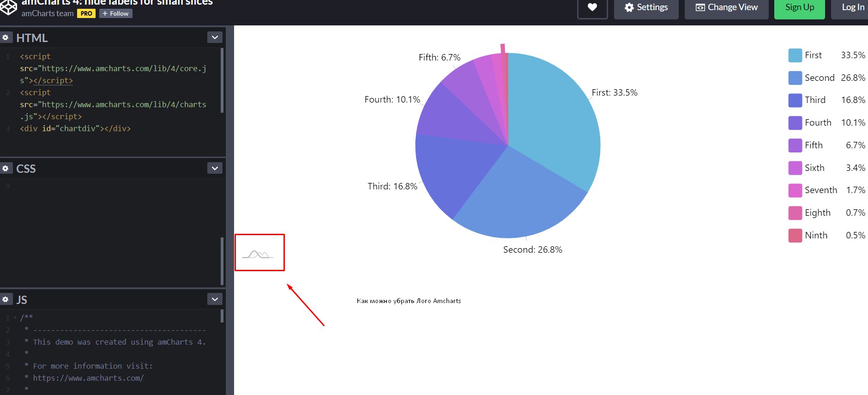Toggle First slice legend marker
The image size is (868, 395).
(x=795, y=55)
